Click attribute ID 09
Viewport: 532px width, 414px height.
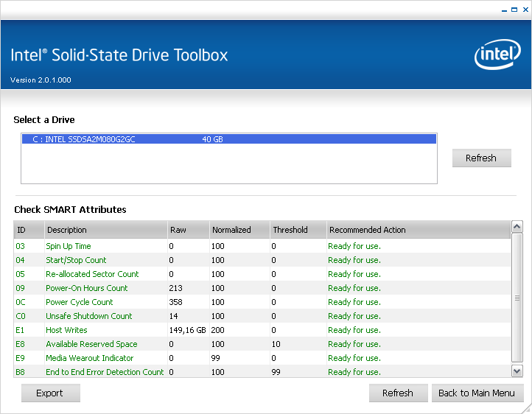tap(21, 288)
